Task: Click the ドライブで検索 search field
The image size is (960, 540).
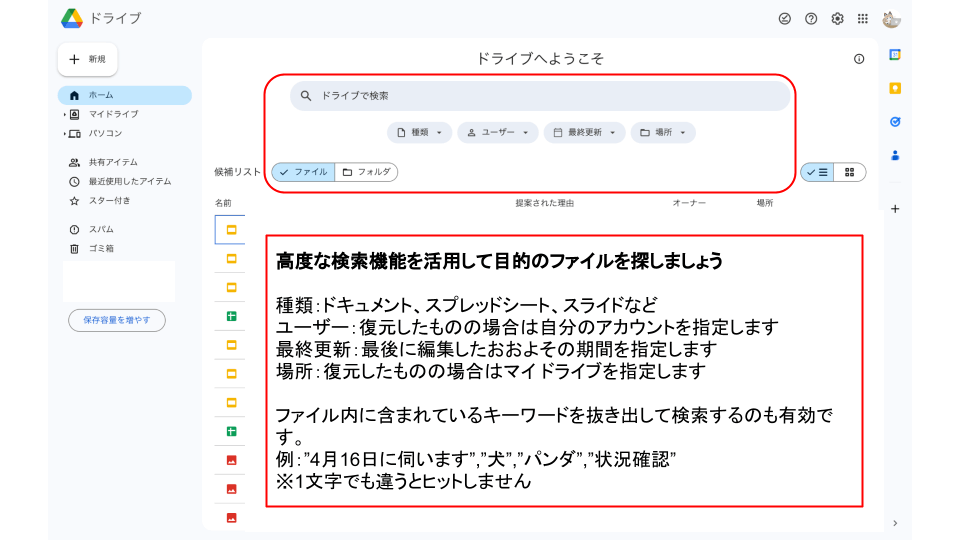Action: (540, 96)
